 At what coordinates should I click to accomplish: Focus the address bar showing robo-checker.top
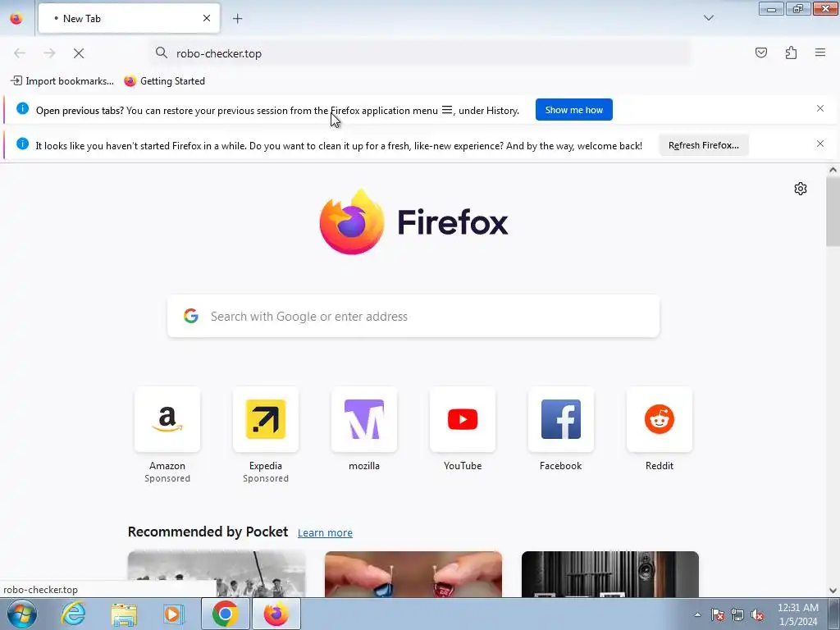419,53
